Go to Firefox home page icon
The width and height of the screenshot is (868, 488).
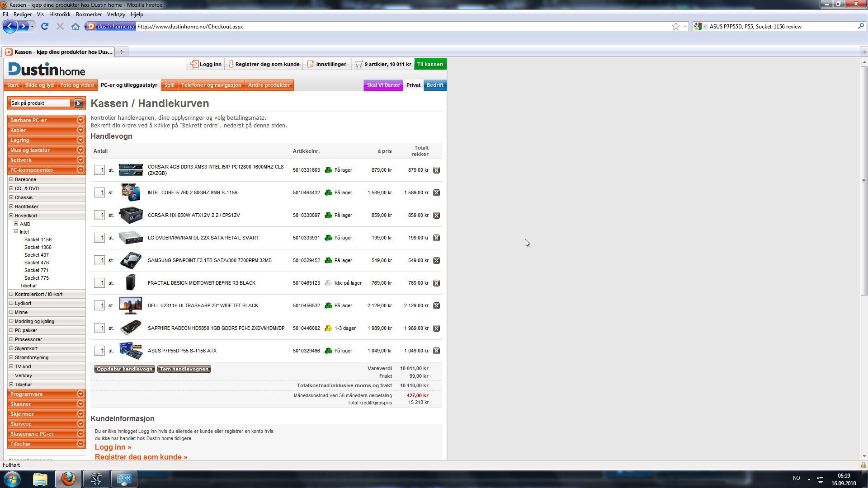point(75,27)
